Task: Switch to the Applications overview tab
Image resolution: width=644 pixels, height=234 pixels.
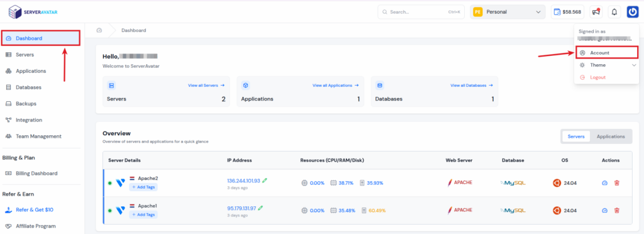Action: [611, 136]
